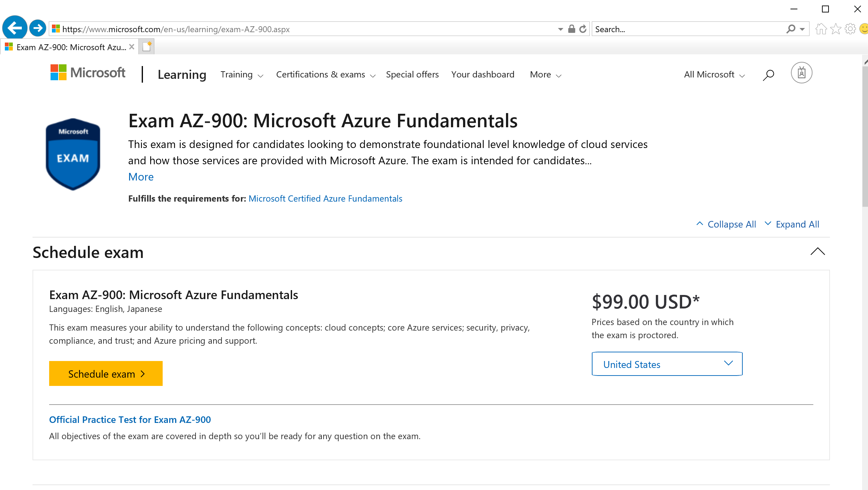Open the All Microsoft dropdown
This screenshot has width=868, height=490.
pos(714,74)
